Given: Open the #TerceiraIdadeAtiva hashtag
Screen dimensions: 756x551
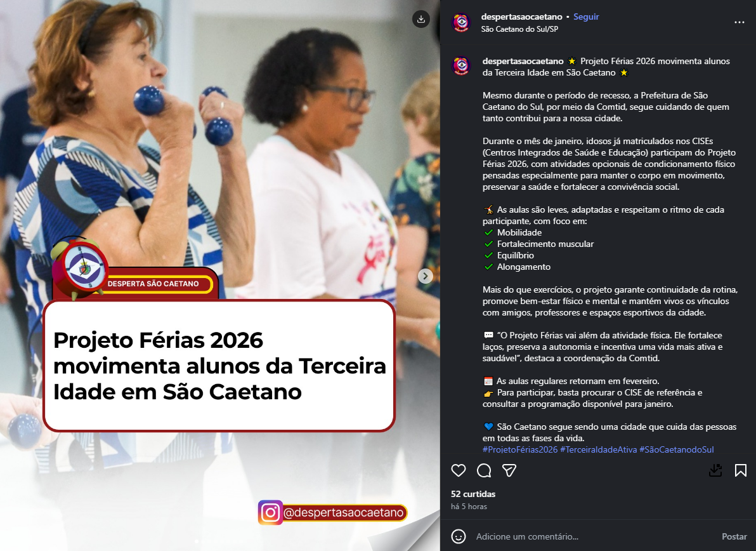Looking at the screenshot, I should point(598,449).
